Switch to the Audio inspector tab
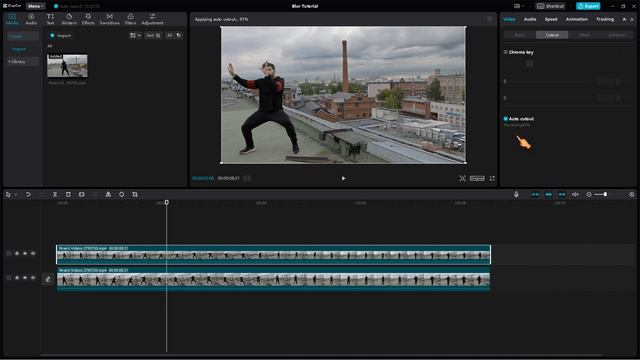The height and width of the screenshot is (360, 640). (x=530, y=19)
